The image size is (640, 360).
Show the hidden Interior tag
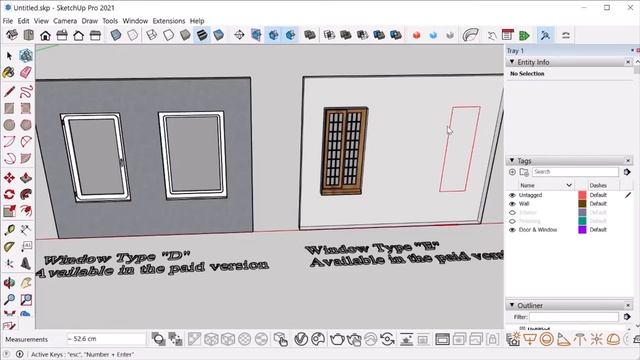click(512, 212)
